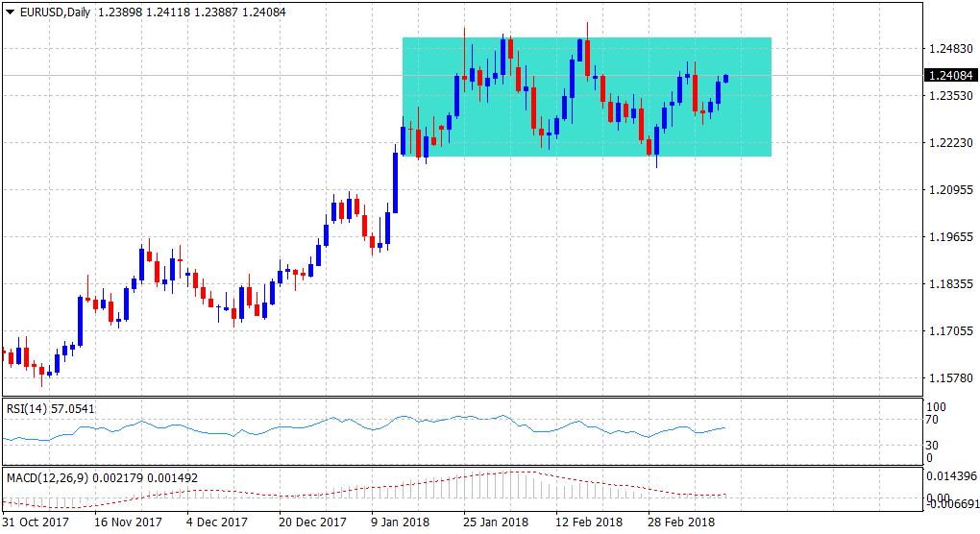
Task: Select the blue RSI line
Action: click(364, 428)
